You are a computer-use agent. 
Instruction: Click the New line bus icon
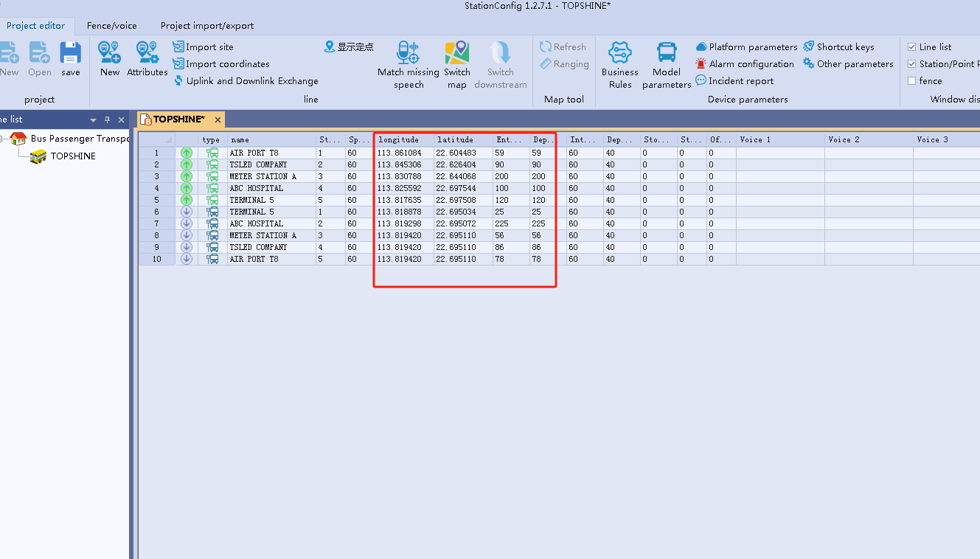coord(110,54)
